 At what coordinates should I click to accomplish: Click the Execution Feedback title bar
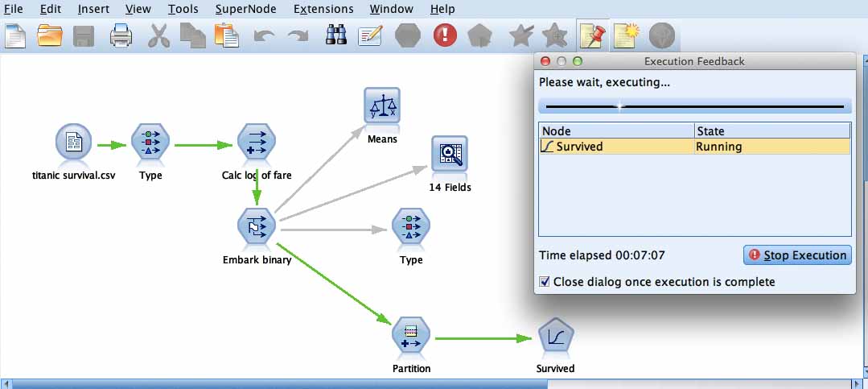(695, 61)
